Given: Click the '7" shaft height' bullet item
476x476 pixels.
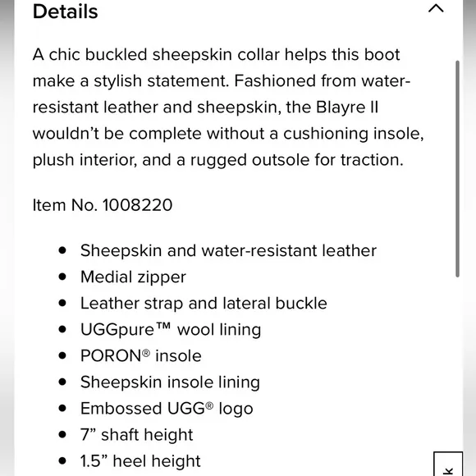Looking at the screenshot, I should coord(136,435).
